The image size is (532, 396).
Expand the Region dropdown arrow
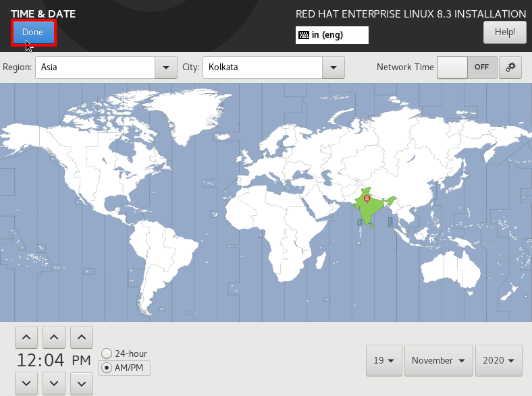coord(166,67)
